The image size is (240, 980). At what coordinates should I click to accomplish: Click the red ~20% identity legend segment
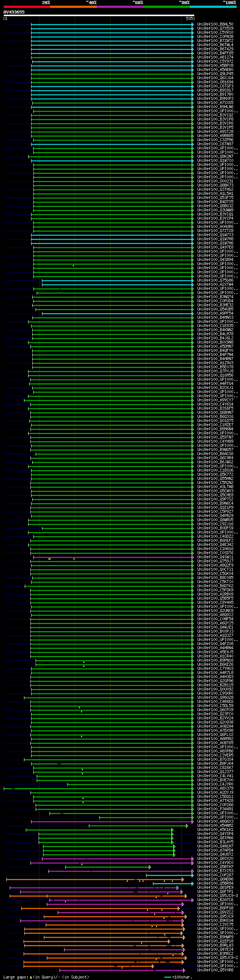point(27,6)
